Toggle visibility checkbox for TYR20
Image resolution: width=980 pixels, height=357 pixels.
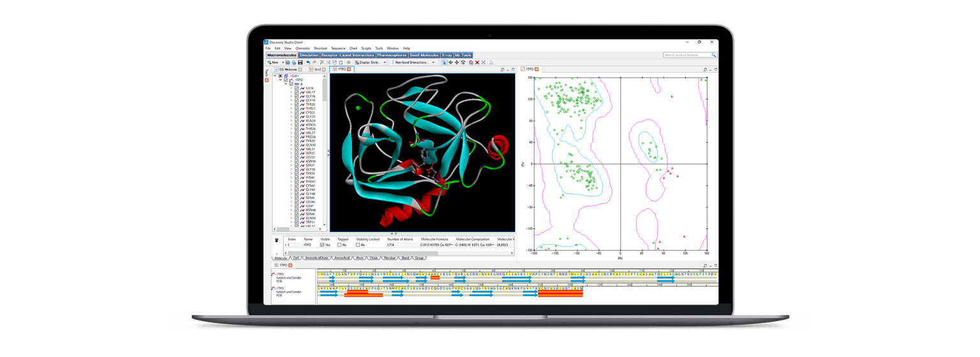tap(296, 105)
